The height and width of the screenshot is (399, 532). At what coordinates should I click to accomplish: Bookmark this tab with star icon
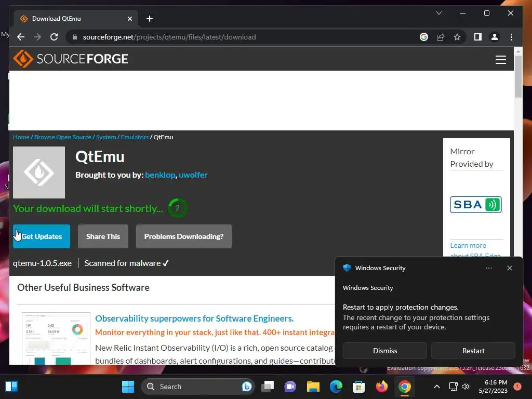point(457,37)
